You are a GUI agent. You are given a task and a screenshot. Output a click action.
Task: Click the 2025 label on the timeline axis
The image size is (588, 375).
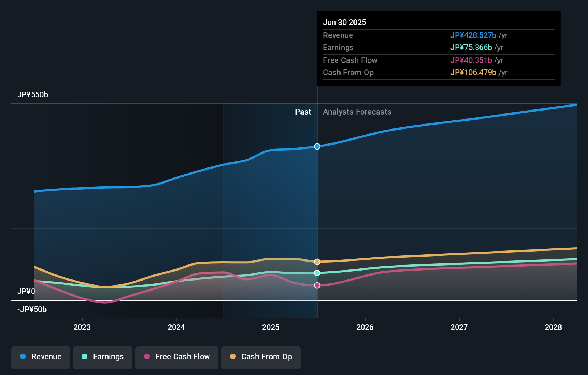(271, 327)
